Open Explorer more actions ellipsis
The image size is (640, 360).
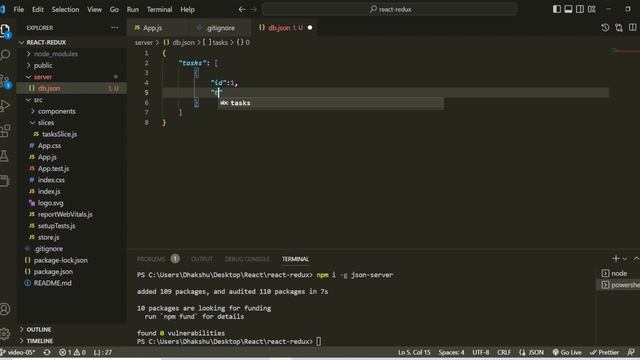click(x=115, y=28)
